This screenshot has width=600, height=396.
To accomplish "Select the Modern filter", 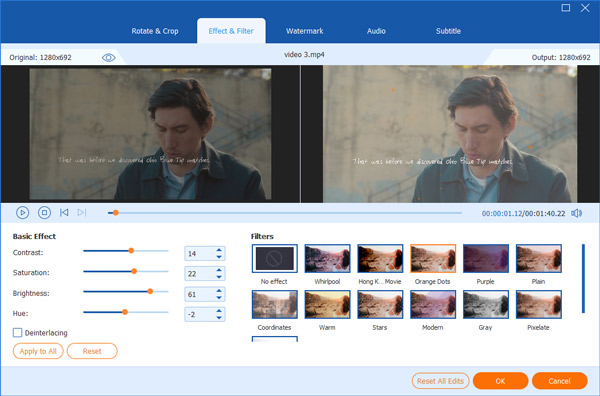I will pyautogui.click(x=433, y=305).
